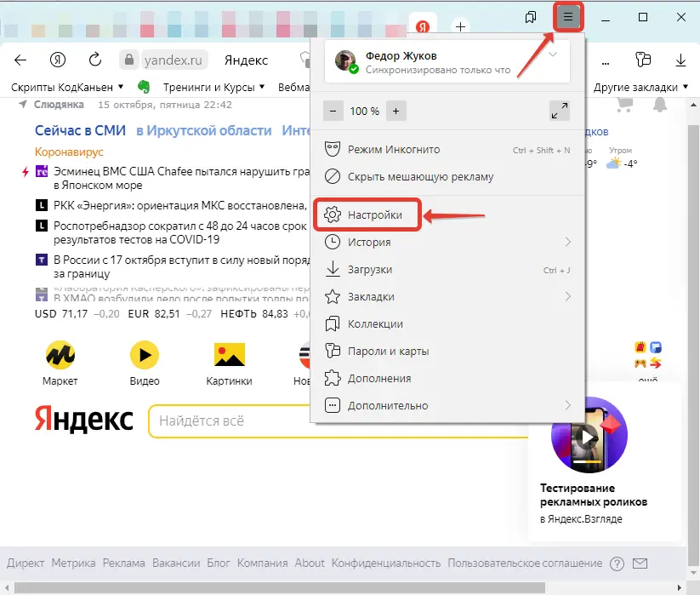Click the browser back arrow
Viewport: 700px width, 595px height.
(x=21, y=60)
